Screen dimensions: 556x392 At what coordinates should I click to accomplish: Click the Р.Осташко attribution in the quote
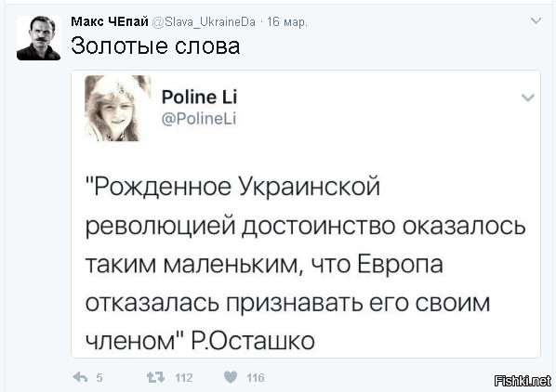coord(253,341)
